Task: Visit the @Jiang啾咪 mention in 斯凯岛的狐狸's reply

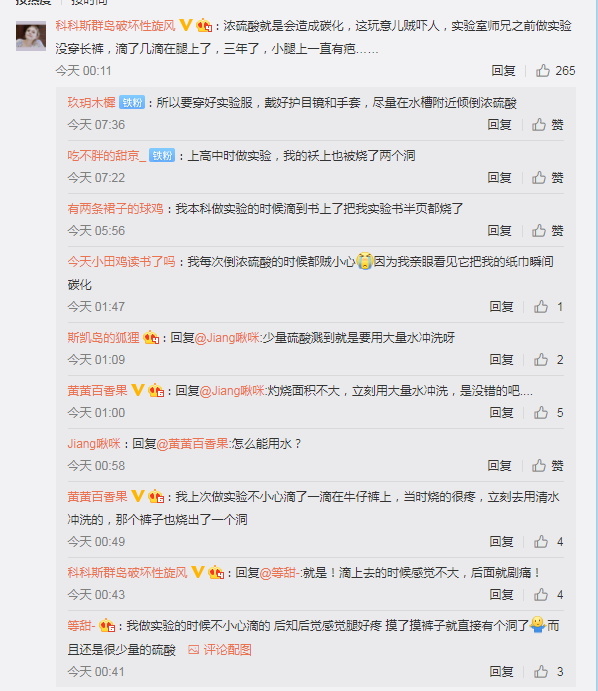Action: (x=227, y=338)
